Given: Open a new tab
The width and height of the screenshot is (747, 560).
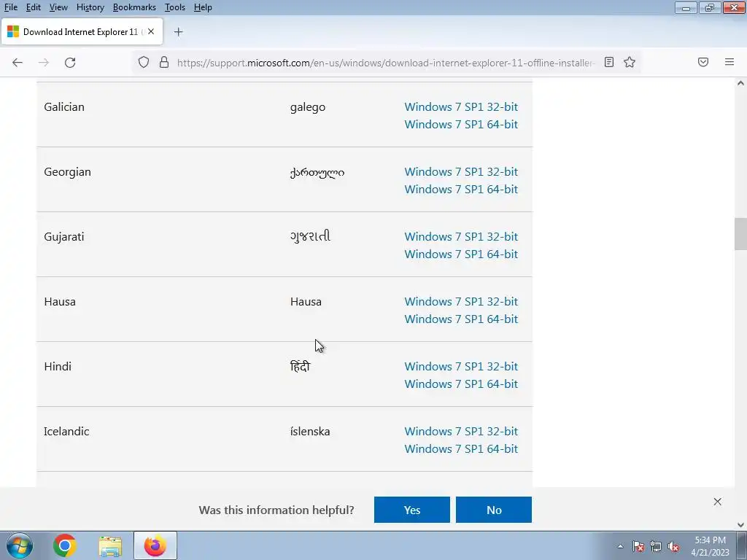Looking at the screenshot, I should click(178, 32).
